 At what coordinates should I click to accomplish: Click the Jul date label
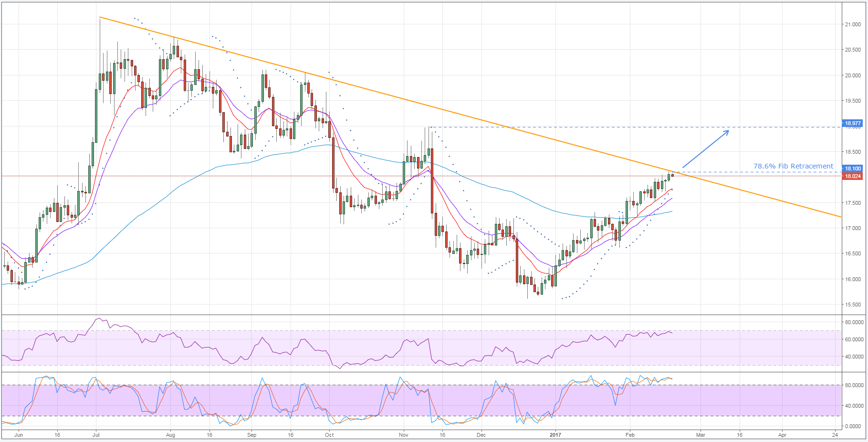96,435
